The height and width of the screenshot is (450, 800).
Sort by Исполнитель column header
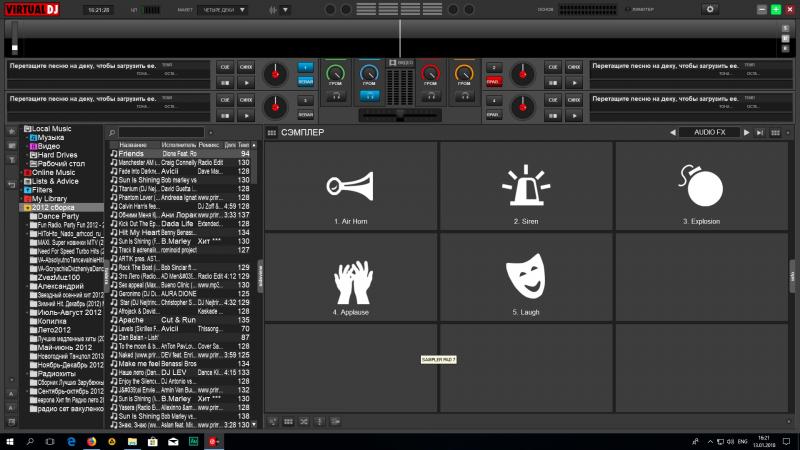pyautogui.click(x=179, y=145)
